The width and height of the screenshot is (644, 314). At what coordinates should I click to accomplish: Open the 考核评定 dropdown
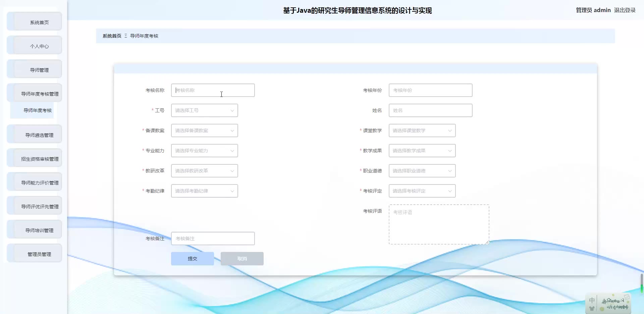point(422,191)
